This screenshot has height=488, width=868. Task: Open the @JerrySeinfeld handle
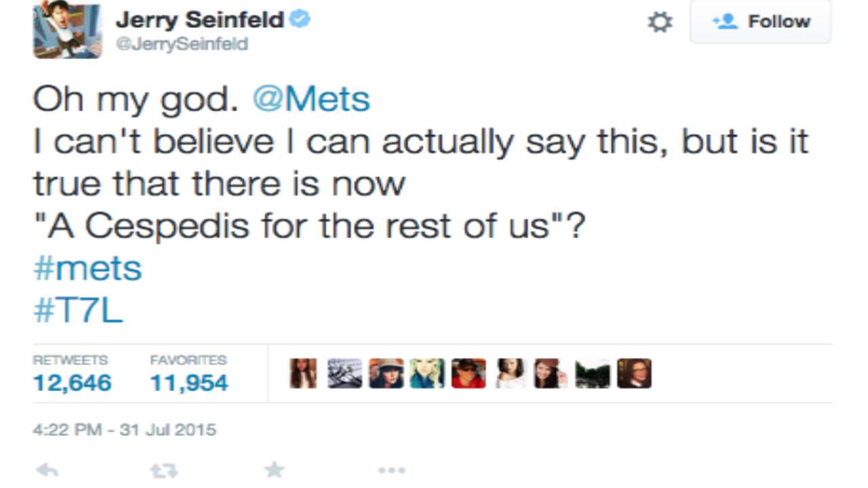[x=182, y=44]
